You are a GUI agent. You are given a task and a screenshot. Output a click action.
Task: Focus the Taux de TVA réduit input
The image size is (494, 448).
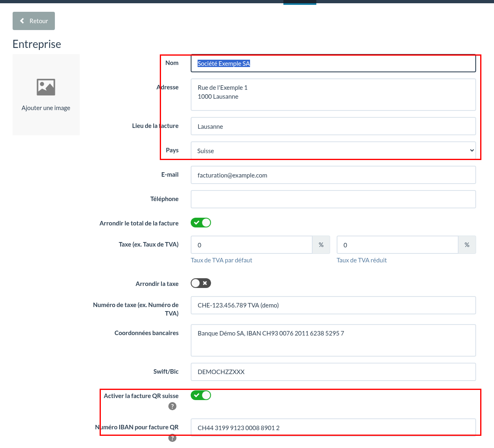pos(398,245)
